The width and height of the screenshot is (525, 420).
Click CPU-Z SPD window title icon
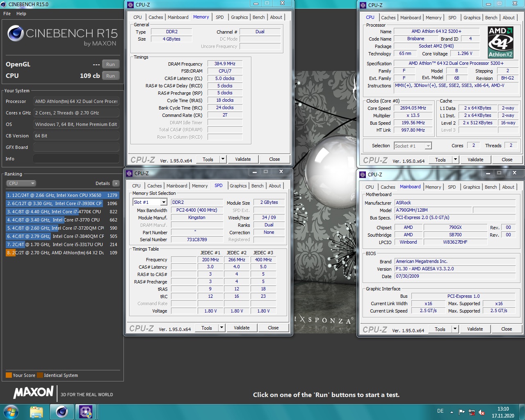click(x=129, y=173)
